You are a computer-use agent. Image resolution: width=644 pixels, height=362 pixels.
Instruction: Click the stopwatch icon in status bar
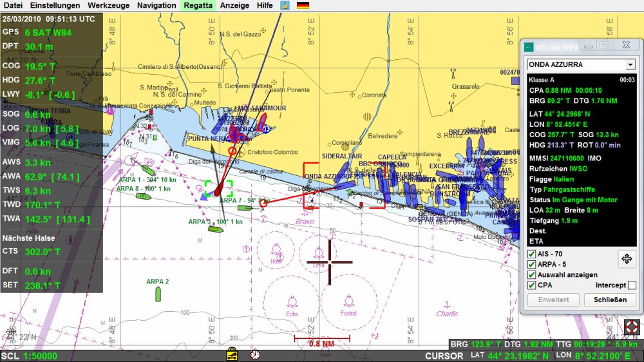click(x=255, y=354)
